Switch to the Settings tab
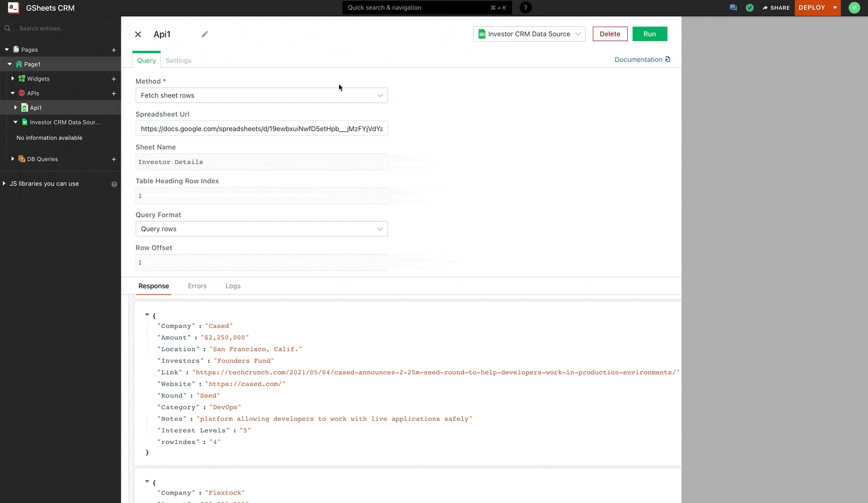The image size is (868, 503). click(178, 61)
